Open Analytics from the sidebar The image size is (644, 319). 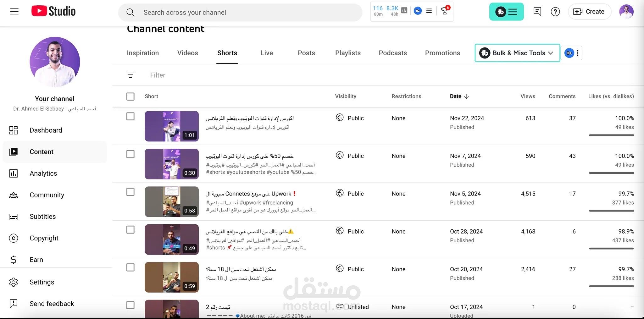55,173
